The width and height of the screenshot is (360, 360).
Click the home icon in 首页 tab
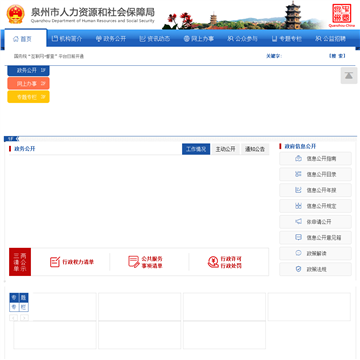click(16, 39)
